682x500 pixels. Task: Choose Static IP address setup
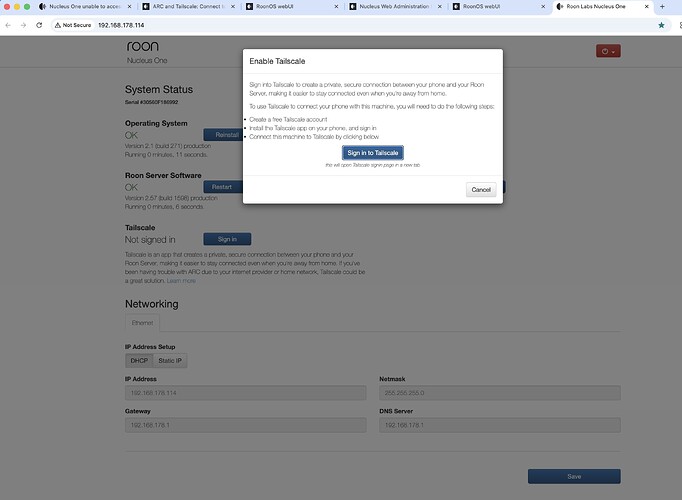[x=170, y=360]
